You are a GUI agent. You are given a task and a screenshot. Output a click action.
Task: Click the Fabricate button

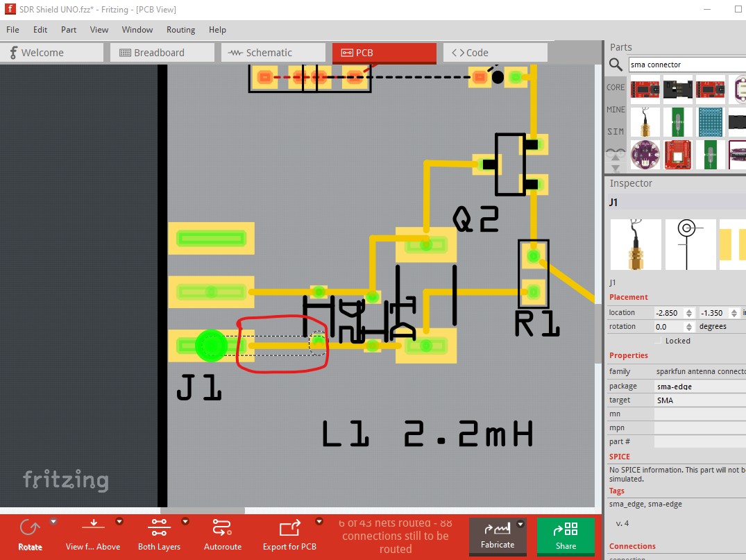[x=498, y=536]
